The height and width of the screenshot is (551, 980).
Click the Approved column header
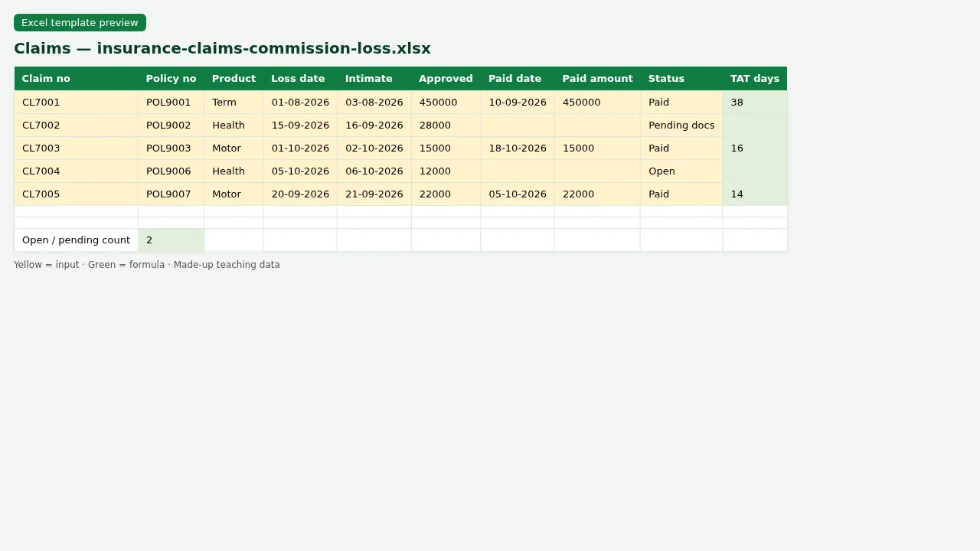click(446, 79)
